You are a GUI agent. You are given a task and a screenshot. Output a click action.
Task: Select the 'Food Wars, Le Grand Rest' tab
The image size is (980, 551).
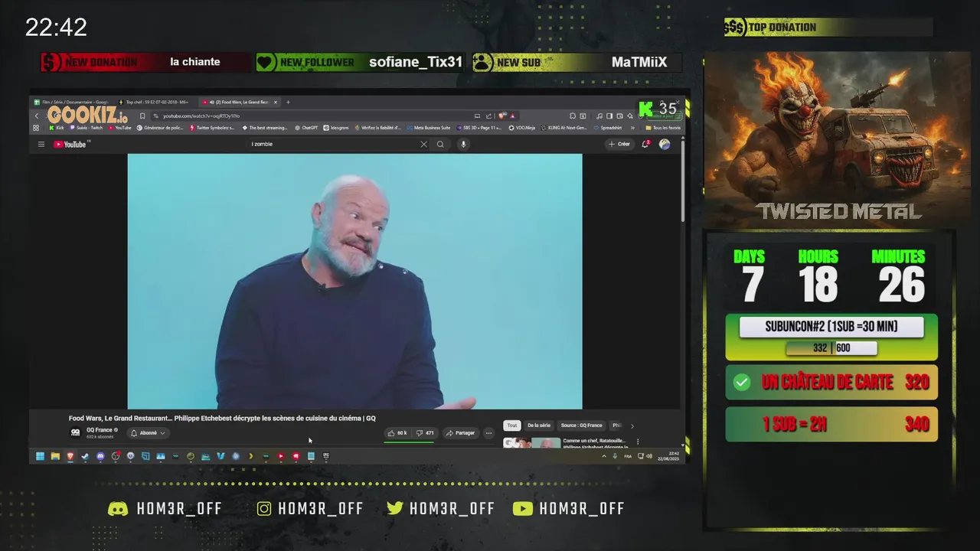(x=239, y=102)
